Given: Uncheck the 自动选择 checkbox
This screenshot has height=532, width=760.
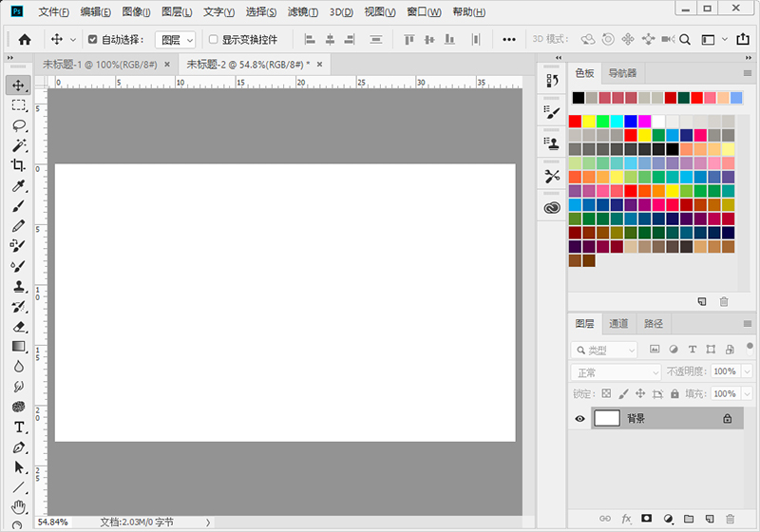Looking at the screenshot, I should (x=92, y=40).
